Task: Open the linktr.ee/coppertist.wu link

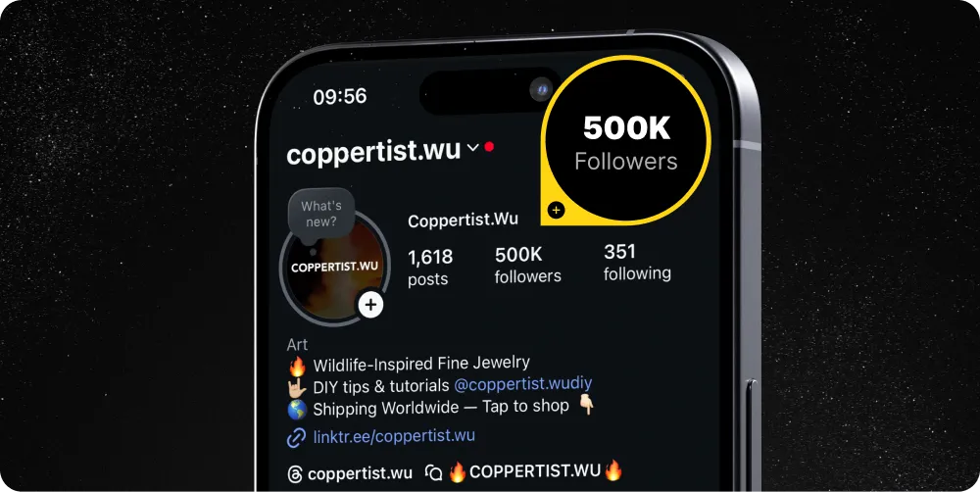Action: coord(394,436)
